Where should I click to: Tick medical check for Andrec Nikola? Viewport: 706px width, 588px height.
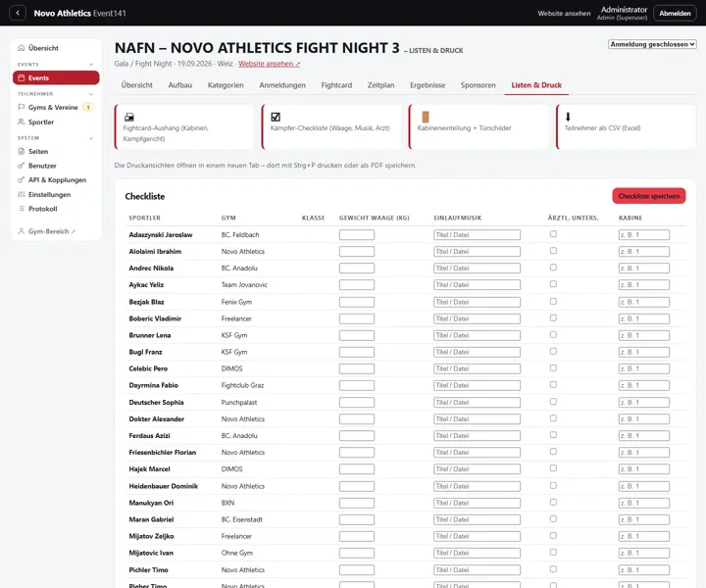click(553, 268)
